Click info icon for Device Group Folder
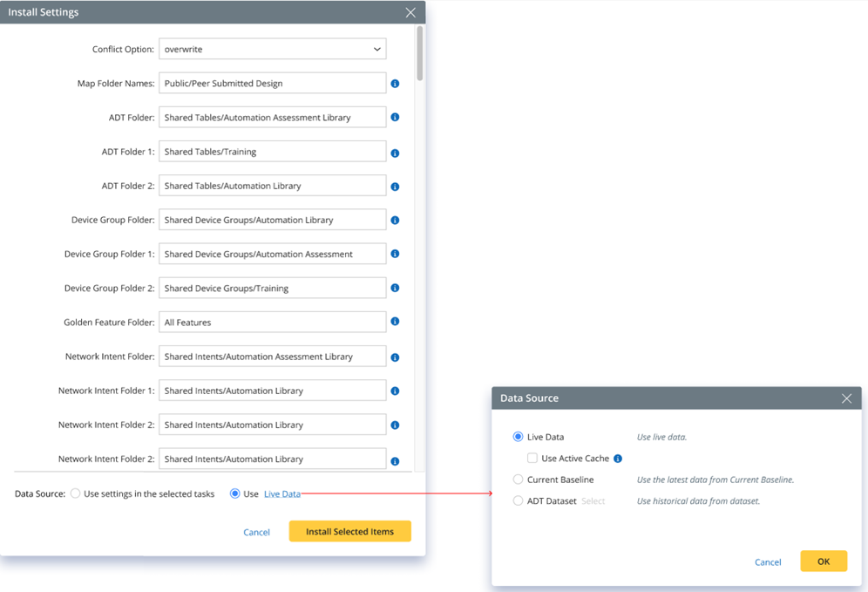Image resolution: width=868 pixels, height=592 pixels. click(x=395, y=221)
